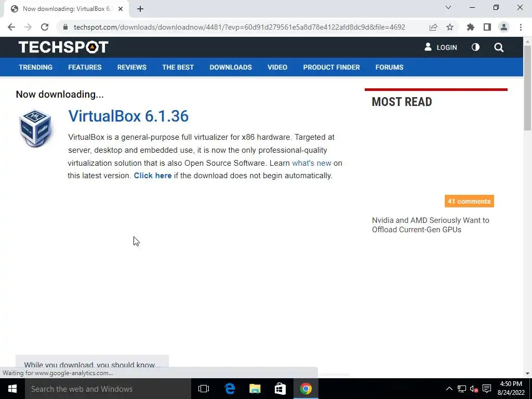Open the Chrome side panel icon

487,27
